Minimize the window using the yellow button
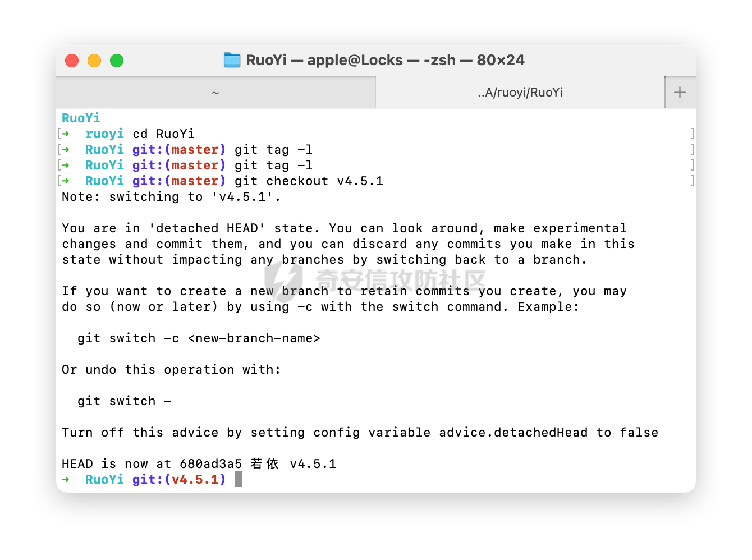 point(94,61)
